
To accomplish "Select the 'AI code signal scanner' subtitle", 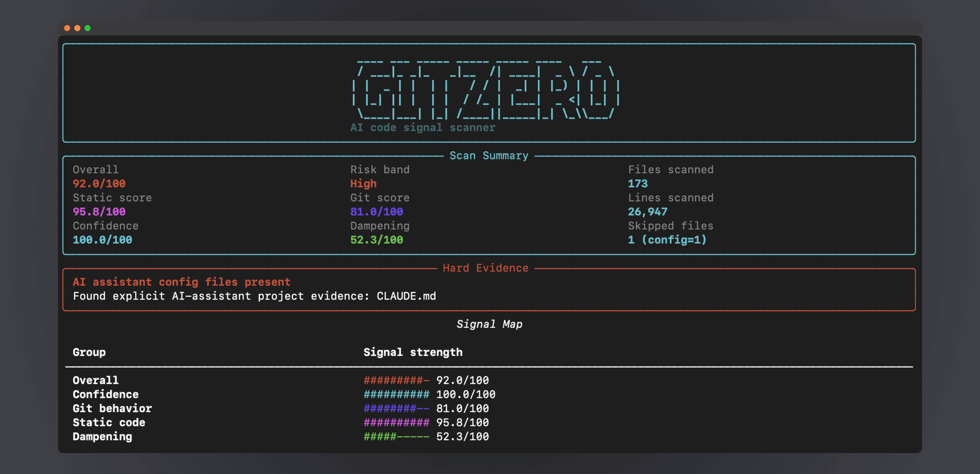I will [423, 127].
